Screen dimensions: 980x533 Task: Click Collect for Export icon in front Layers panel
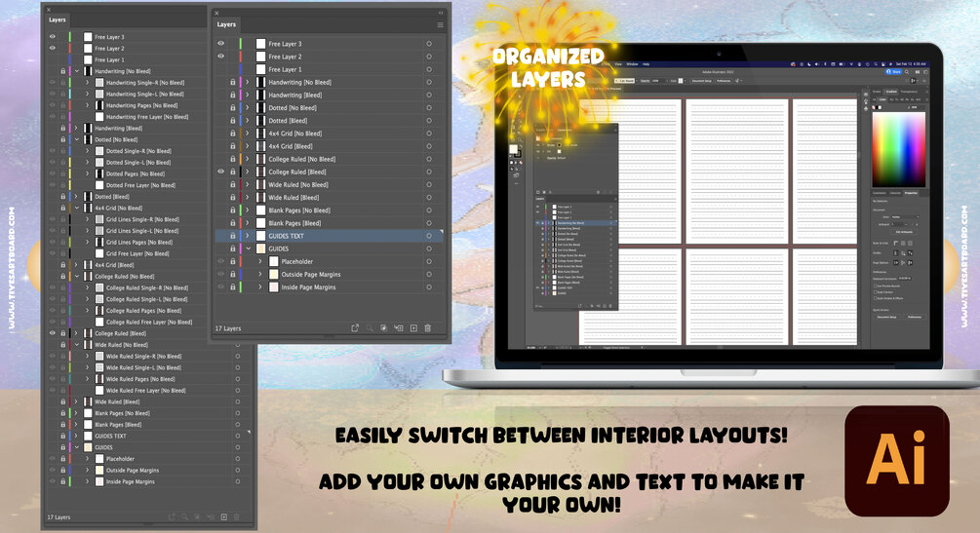click(x=355, y=328)
